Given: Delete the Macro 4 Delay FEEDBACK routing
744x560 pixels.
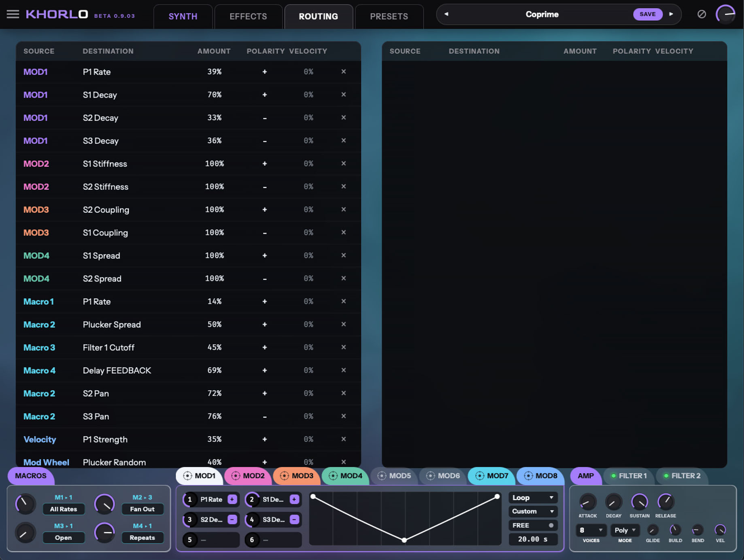Looking at the screenshot, I should pos(344,370).
